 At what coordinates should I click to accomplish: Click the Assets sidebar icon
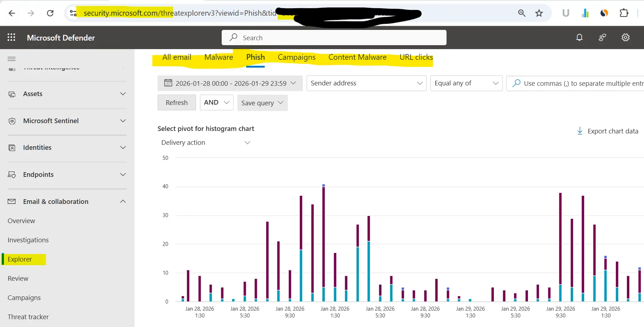(12, 94)
